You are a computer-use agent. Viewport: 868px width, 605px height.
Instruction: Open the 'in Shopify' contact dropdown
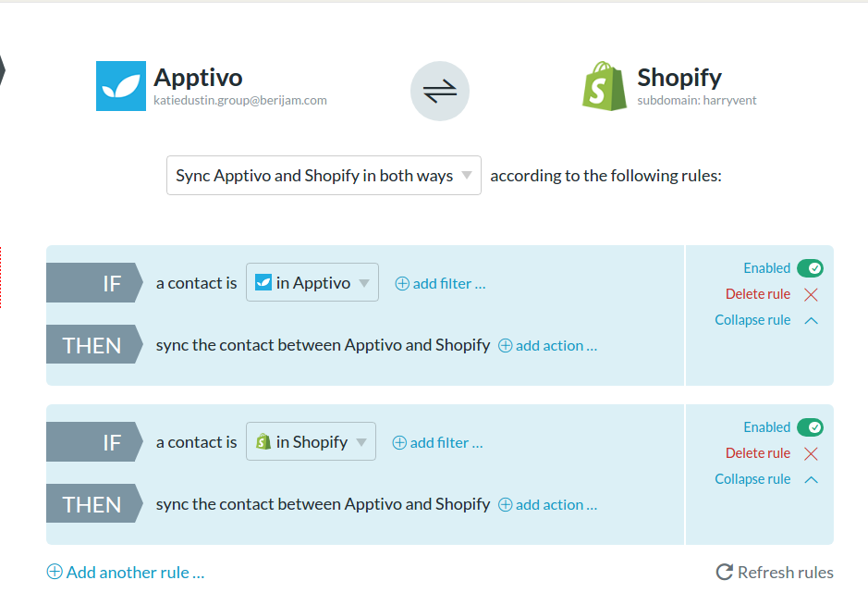(x=311, y=442)
